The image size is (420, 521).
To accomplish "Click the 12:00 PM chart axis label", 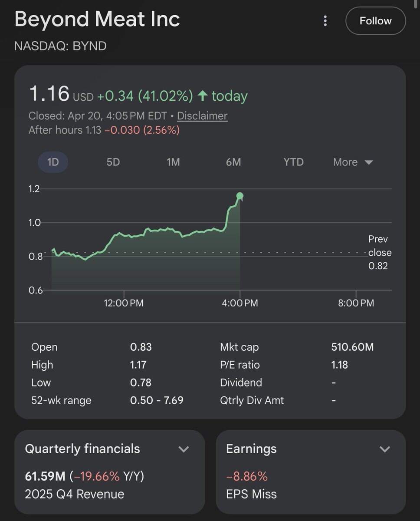I will 124,303.
